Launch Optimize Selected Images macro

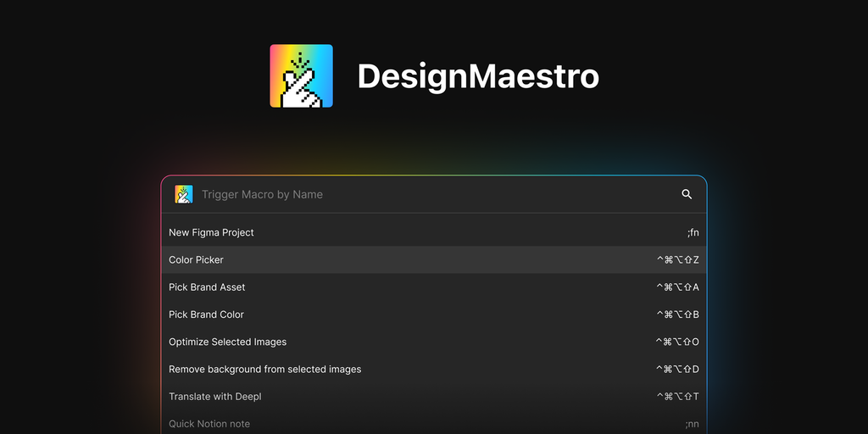coord(434,342)
